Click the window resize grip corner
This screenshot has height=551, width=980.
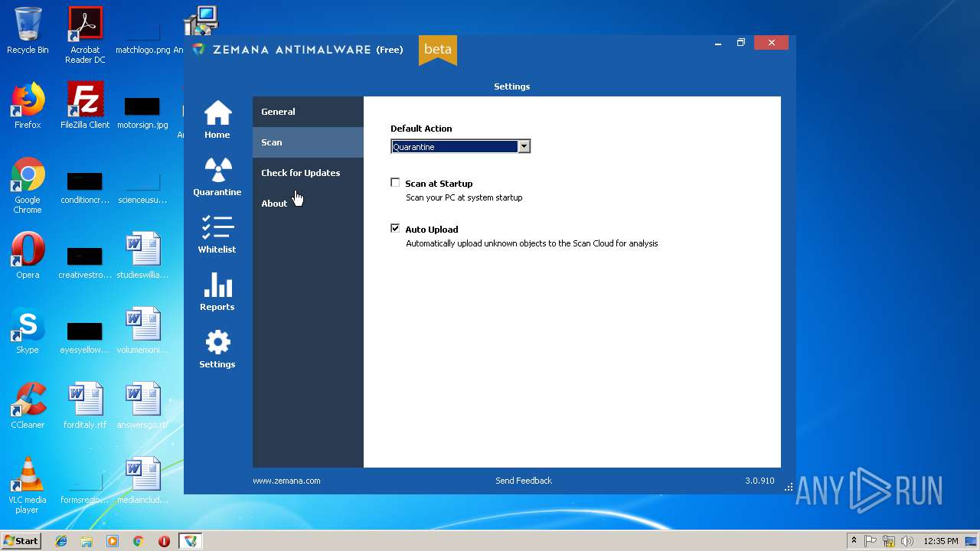pyautogui.click(x=789, y=487)
